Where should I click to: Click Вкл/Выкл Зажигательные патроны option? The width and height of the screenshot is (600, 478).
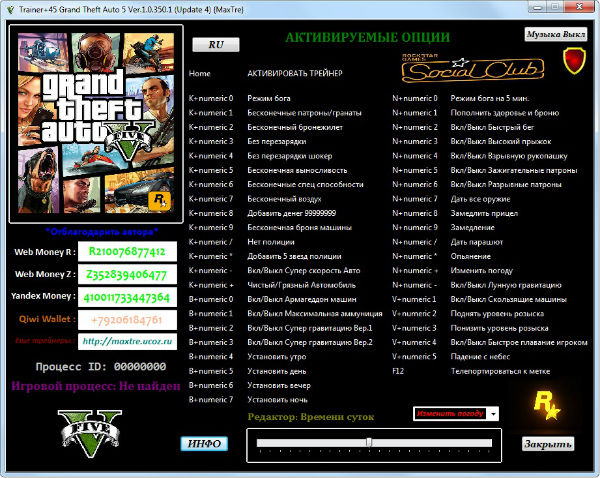point(514,170)
